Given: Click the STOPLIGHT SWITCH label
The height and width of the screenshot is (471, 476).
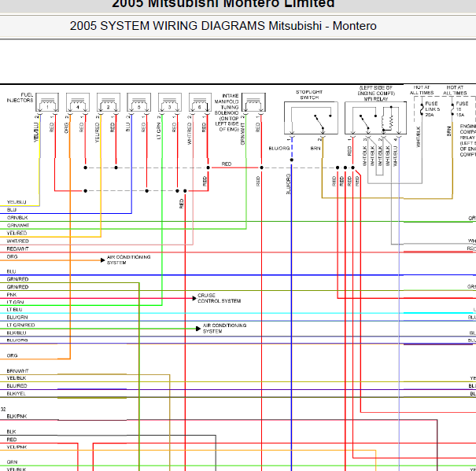Looking at the screenshot, I should click(x=309, y=94).
